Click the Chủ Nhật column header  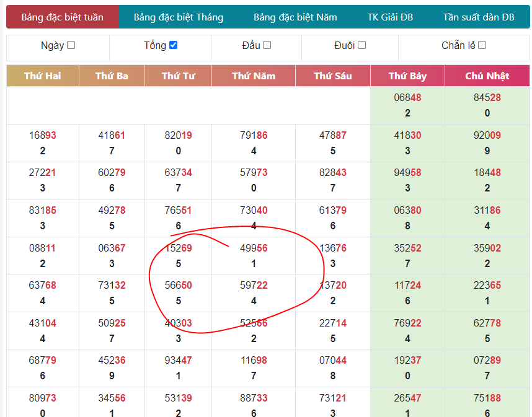click(x=487, y=76)
